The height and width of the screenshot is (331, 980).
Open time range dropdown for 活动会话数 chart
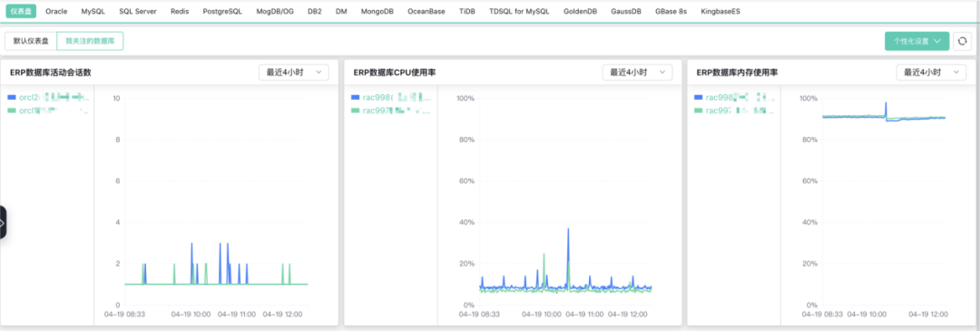(x=294, y=73)
